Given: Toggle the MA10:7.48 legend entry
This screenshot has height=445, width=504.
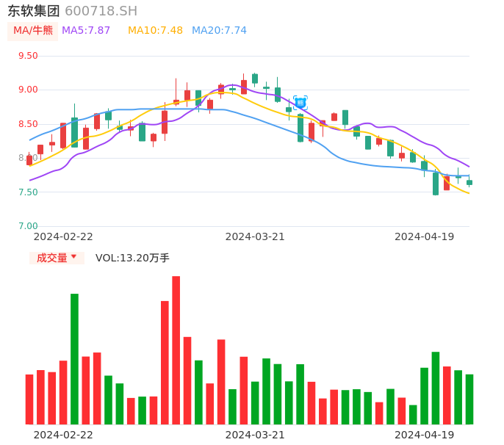Looking at the screenshot, I should pyautogui.click(x=155, y=31).
